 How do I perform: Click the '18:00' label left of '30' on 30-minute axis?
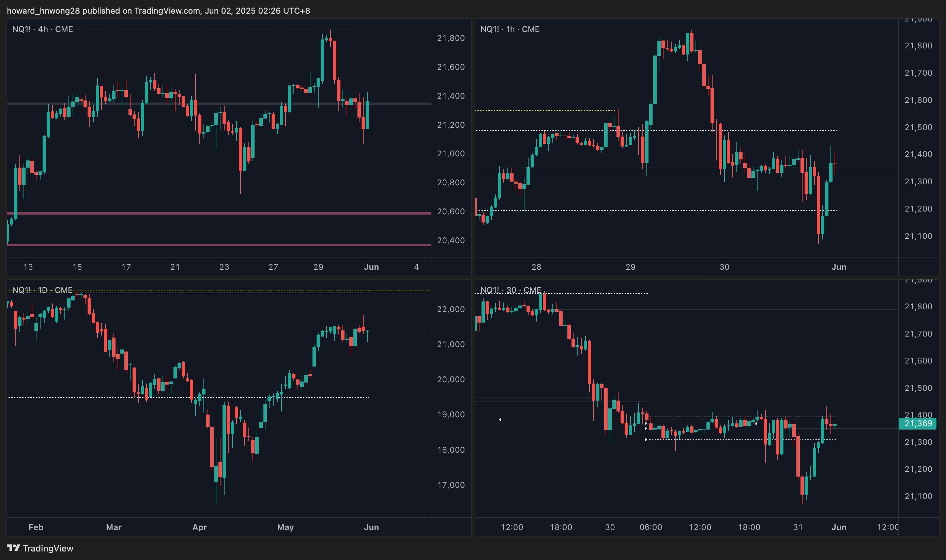point(561,527)
